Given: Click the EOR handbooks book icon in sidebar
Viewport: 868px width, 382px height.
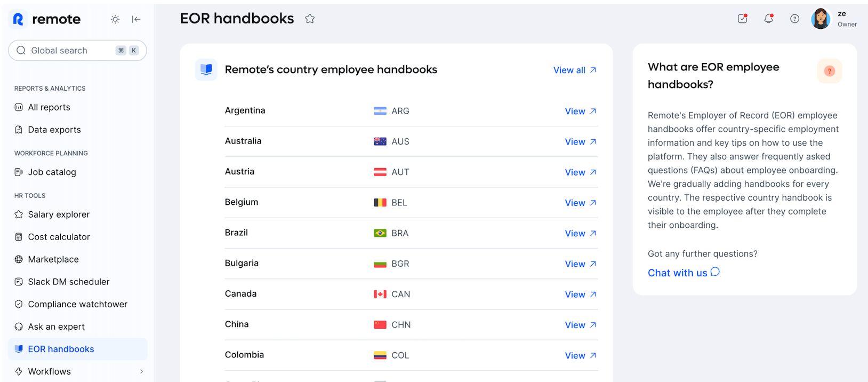Looking at the screenshot, I should pyautogui.click(x=19, y=349).
